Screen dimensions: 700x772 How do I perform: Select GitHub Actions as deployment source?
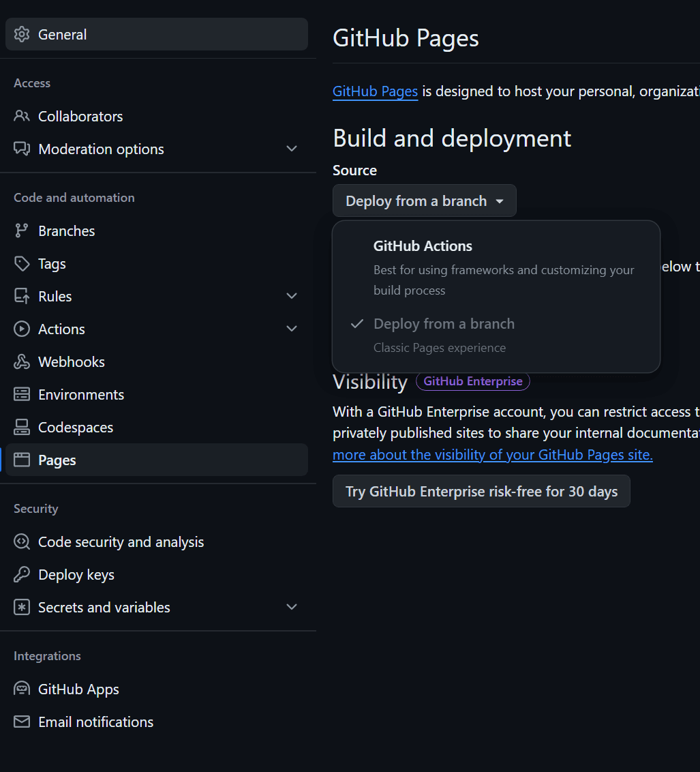coord(423,246)
